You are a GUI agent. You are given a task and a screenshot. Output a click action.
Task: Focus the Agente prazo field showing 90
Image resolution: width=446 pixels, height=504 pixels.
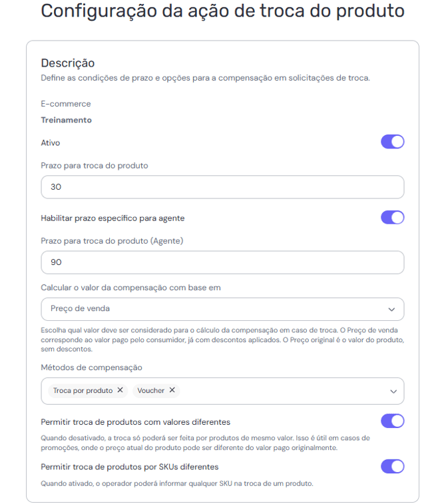coord(222,262)
